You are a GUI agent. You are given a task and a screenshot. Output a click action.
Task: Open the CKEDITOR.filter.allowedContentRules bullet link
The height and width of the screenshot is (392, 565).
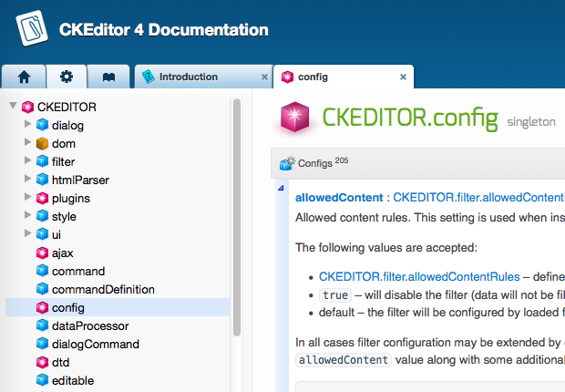click(419, 276)
